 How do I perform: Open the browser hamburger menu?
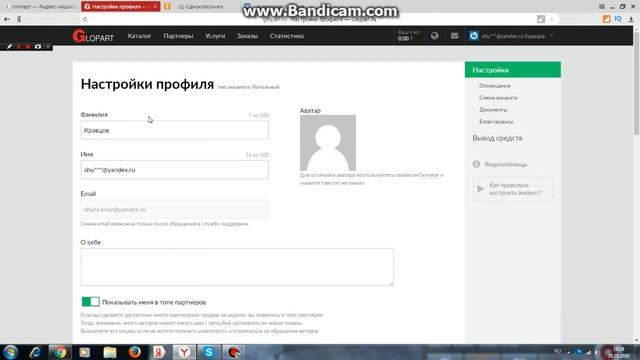(x=602, y=7)
